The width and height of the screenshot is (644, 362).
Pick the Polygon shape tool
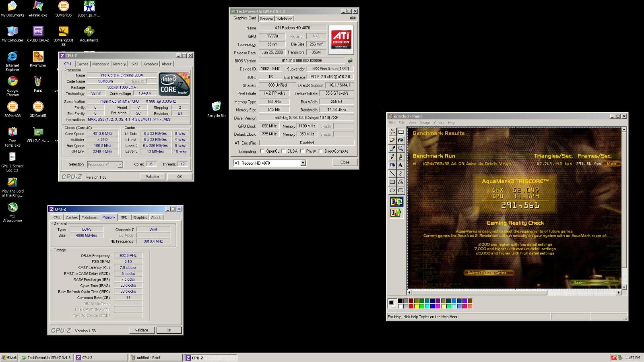pos(400,182)
